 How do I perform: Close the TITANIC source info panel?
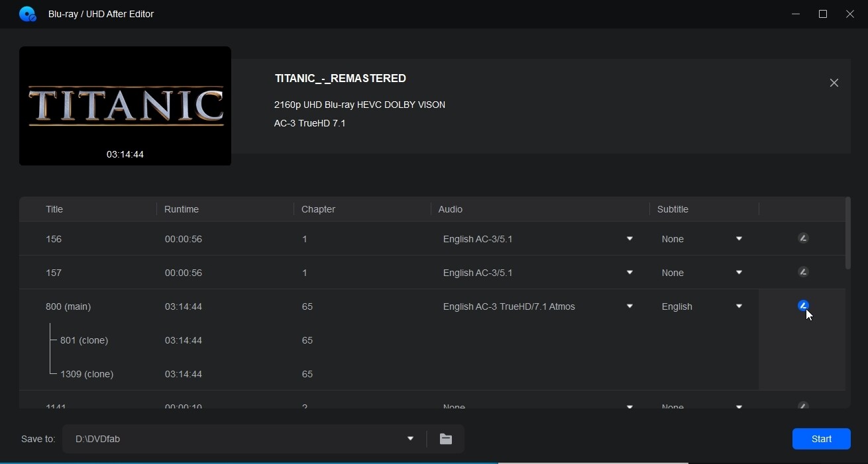point(834,83)
